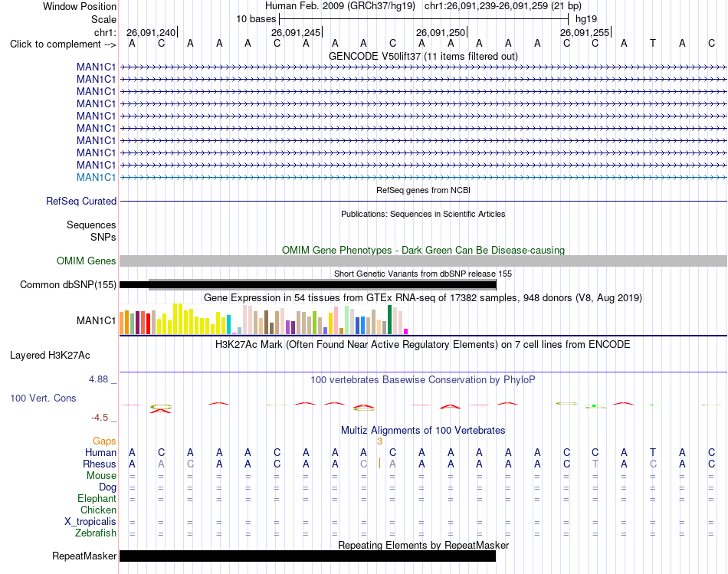Viewport: 728px width, 574px height.
Task: Click the Sequences track label
Action: 91,225
